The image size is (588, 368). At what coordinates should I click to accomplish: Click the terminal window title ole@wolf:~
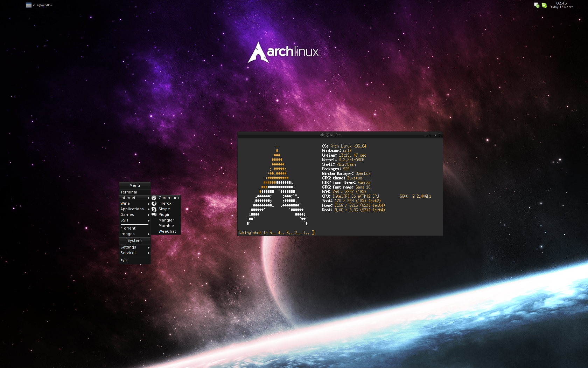pyautogui.click(x=330, y=135)
